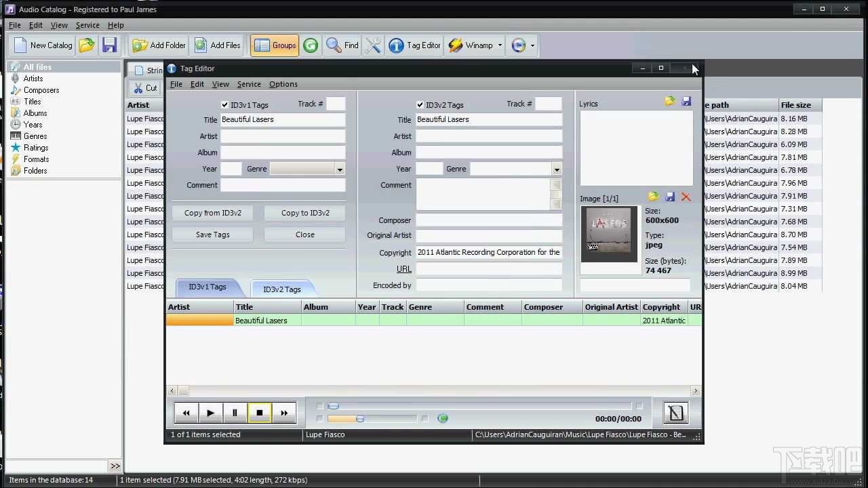Delete cover image with the red X
Viewport: 868px width, 488px height.
pyautogui.click(x=686, y=197)
